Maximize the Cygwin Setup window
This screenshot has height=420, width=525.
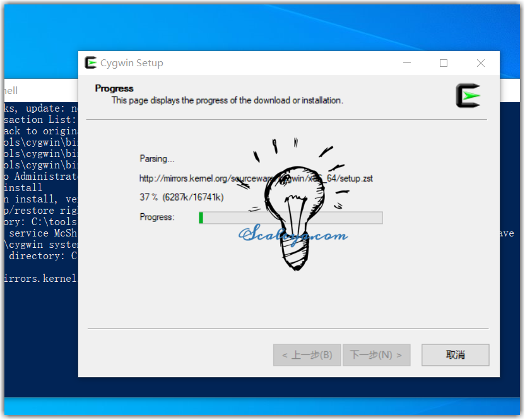point(444,63)
